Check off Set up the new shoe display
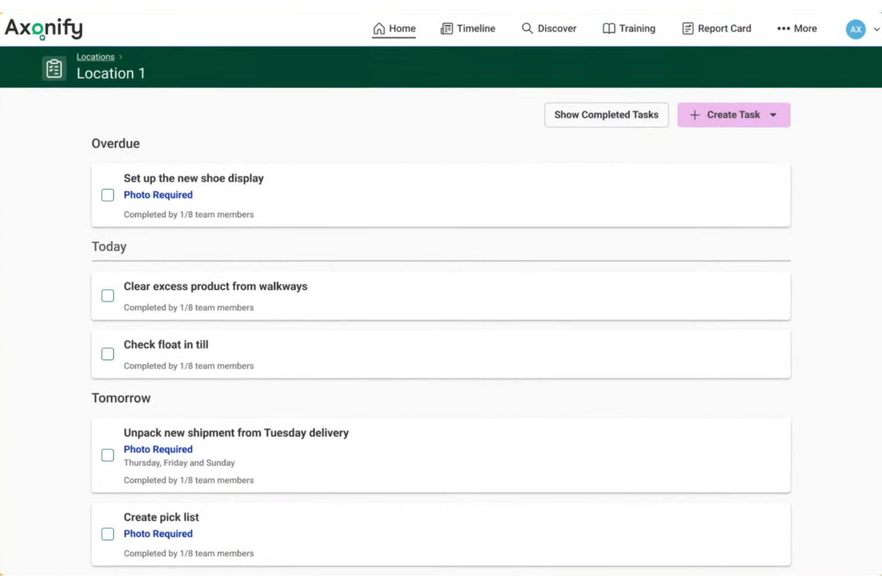This screenshot has height=588, width=882. [108, 195]
